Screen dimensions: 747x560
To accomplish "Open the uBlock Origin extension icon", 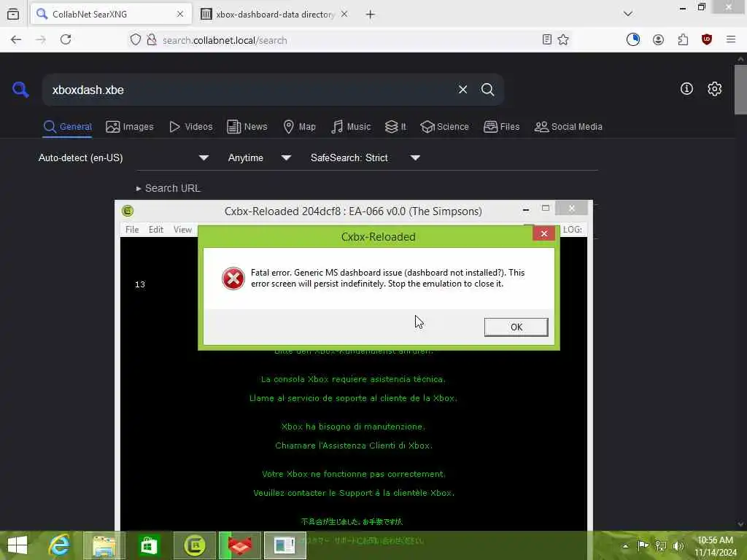I will pyautogui.click(x=707, y=39).
